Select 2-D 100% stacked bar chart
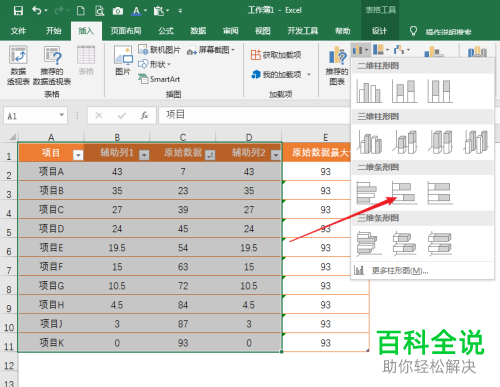Screen dimensions: 500x387 pos(440,193)
